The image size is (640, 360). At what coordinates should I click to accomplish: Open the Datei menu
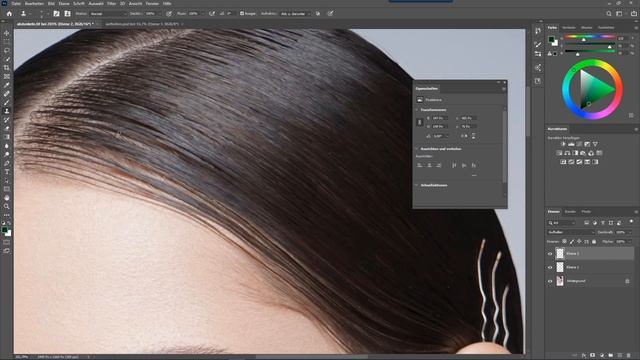16,3
